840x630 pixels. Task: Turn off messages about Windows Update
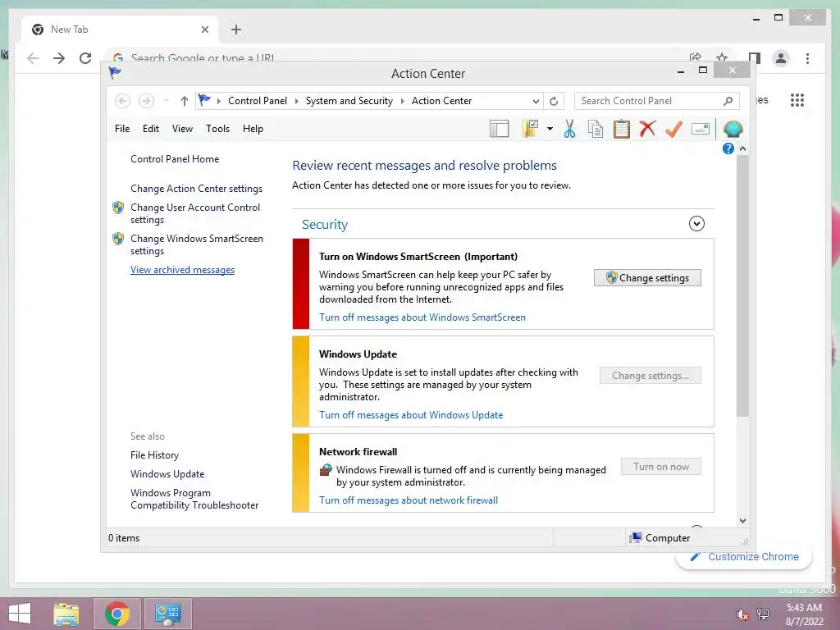coord(411,414)
